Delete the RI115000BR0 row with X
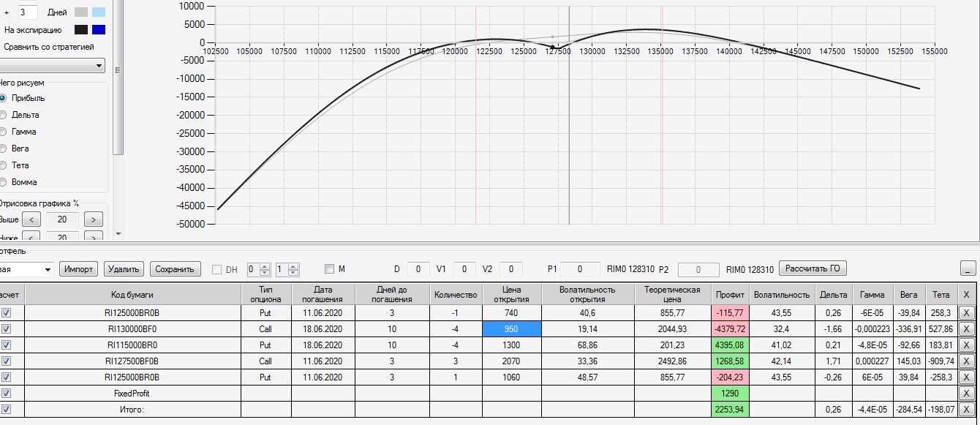Image resolution: width=980 pixels, height=425 pixels. 966,345
